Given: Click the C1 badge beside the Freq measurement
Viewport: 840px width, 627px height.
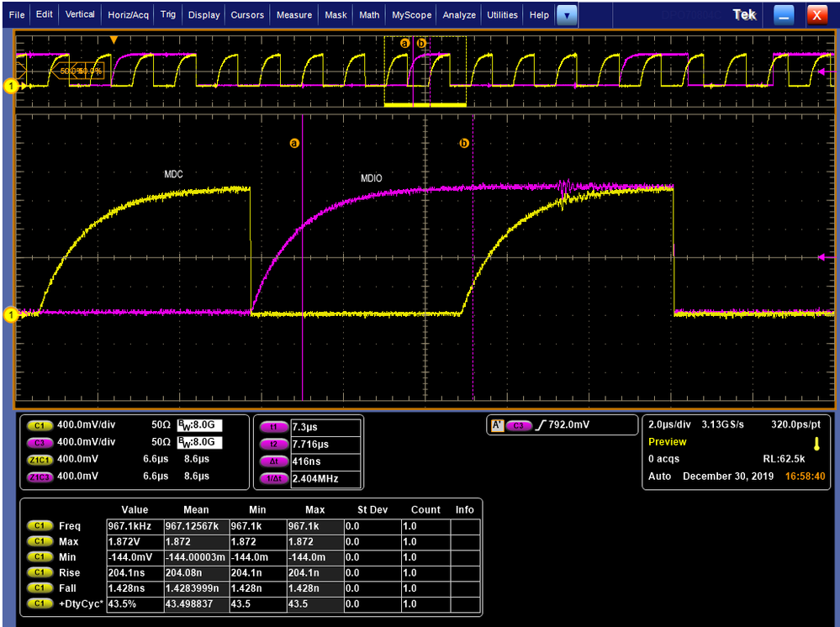Looking at the screenshot, I should (x=40, y=525).
